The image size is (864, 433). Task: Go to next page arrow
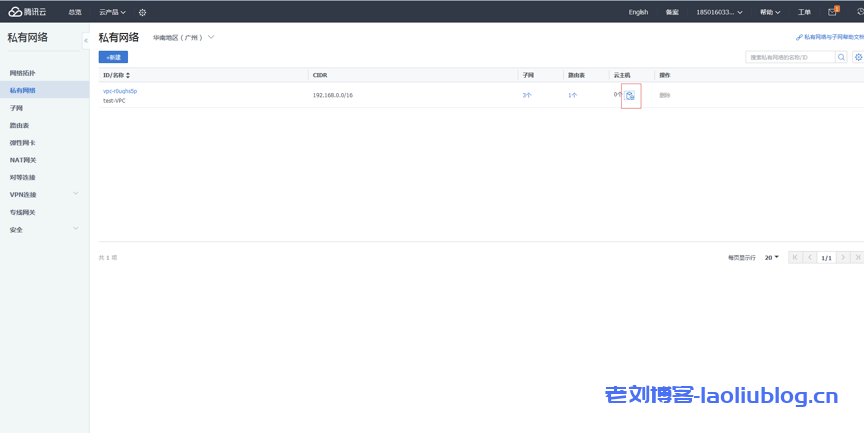tap(843, 257)
